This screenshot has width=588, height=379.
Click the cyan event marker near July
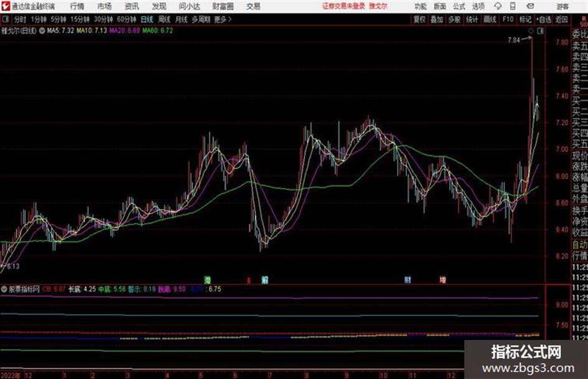coord(264,280)
